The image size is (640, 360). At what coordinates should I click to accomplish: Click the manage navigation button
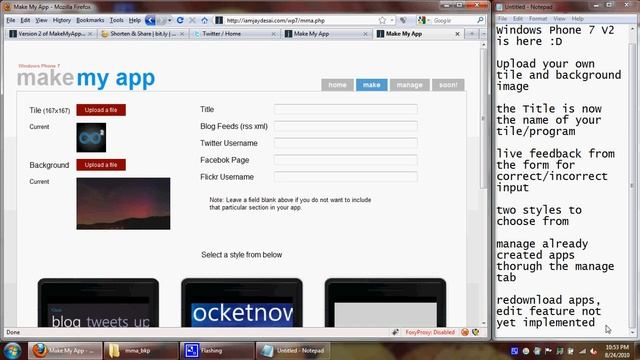(409, 85)
